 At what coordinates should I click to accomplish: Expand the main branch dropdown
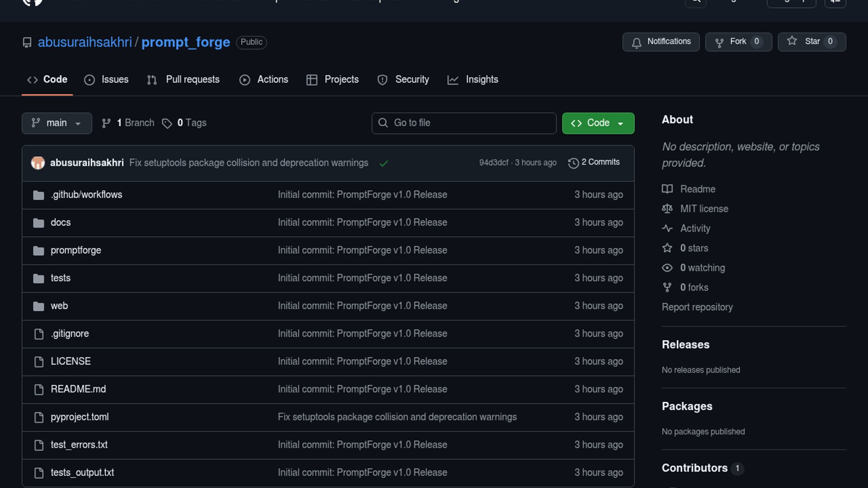coord(57,123)
